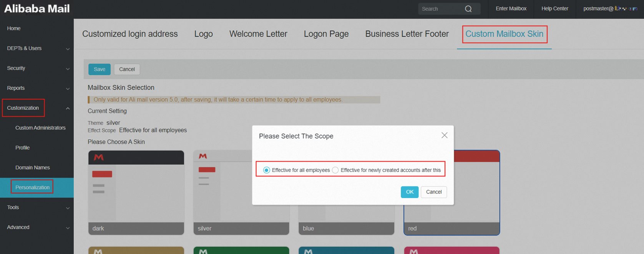Click Cancel next to Save
Screen dimensions: 644x254
pos(127,69)
